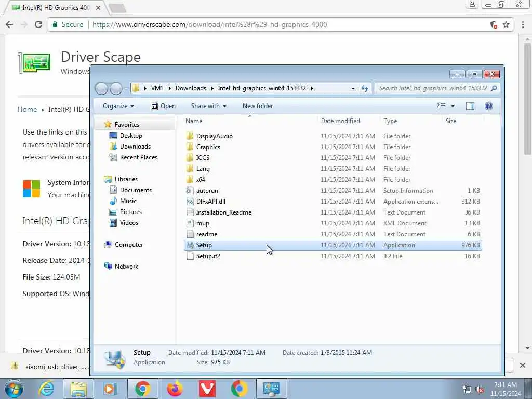Screen dimensions: 532x399
Task: Reload the Chrome page
Action: 38,24
